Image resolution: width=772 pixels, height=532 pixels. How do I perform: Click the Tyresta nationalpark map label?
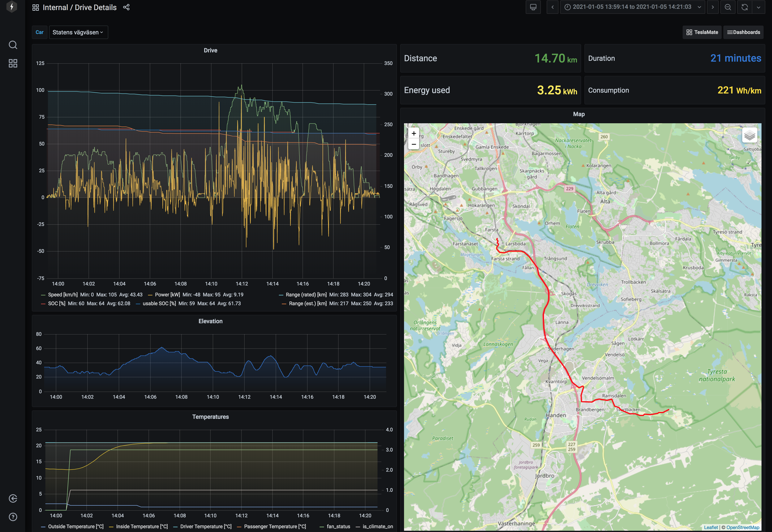pyautogui.click(x=717, y=375)
